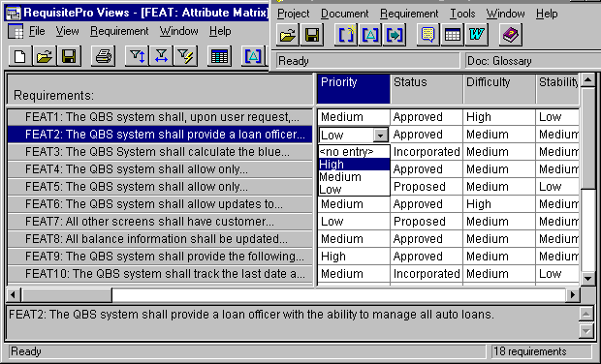Image resolution: width=601 pixels, height=364 pixels.
Task: Select row FEAT8 All balance information
Action: [x=160, y=239]
